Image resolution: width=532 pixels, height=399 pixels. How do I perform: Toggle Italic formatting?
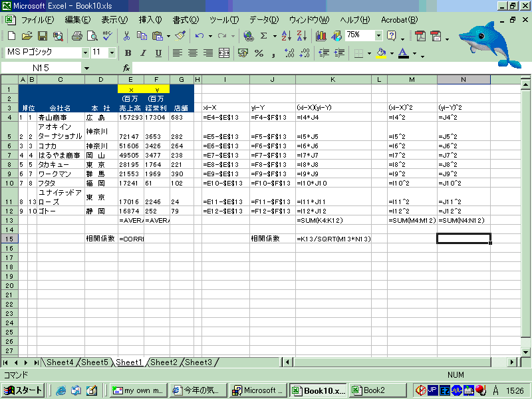(143, 53)
